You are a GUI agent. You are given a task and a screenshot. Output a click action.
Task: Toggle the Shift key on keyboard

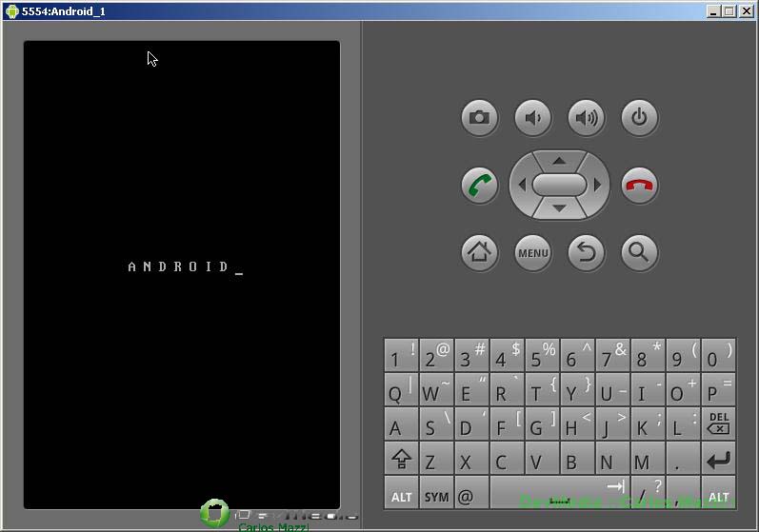[x=401, y=460]
